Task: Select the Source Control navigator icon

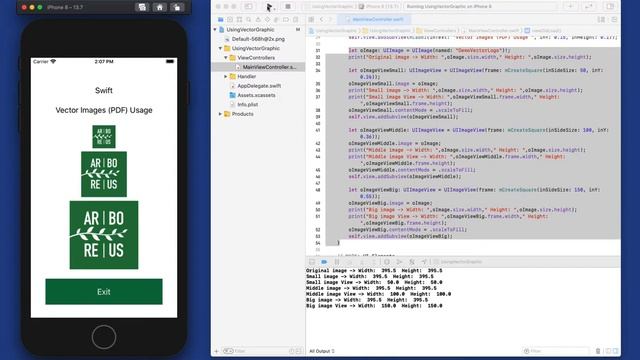Action: [230, 20]
